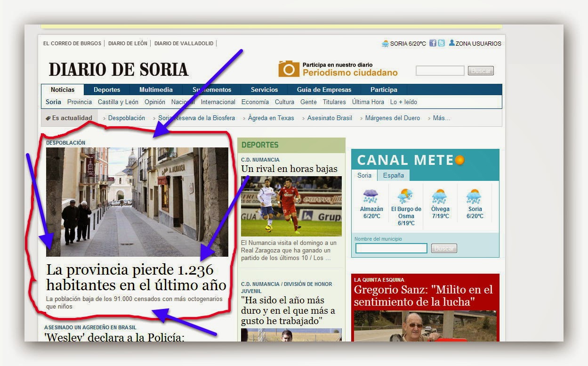The height and width of the screenshot is (366, 588).
Task: Open Ha sido el año más duro headline
Action: (x=288, y=310)
